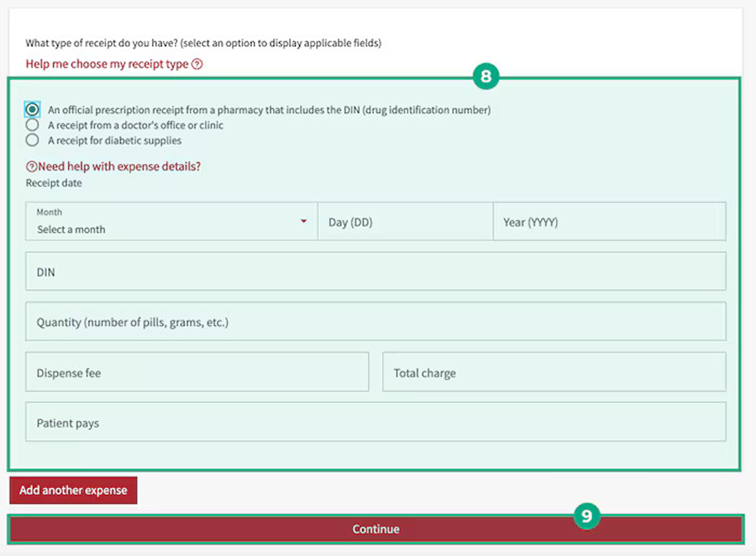Focus the Year (YYYY) input field
The height and width of the screenshot is (556, 756).
click(610, 221)
